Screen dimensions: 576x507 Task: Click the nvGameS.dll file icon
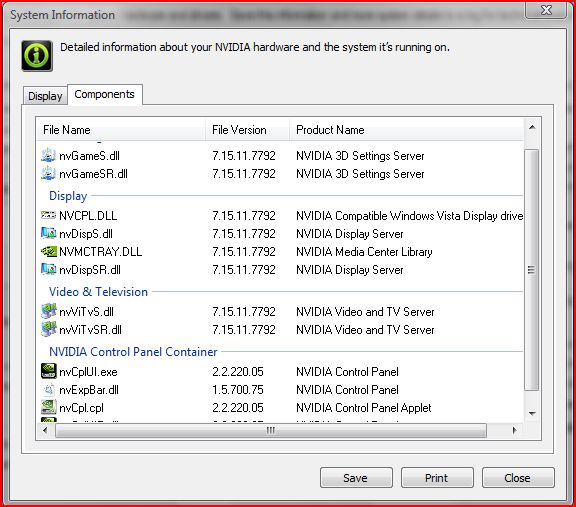48,155
